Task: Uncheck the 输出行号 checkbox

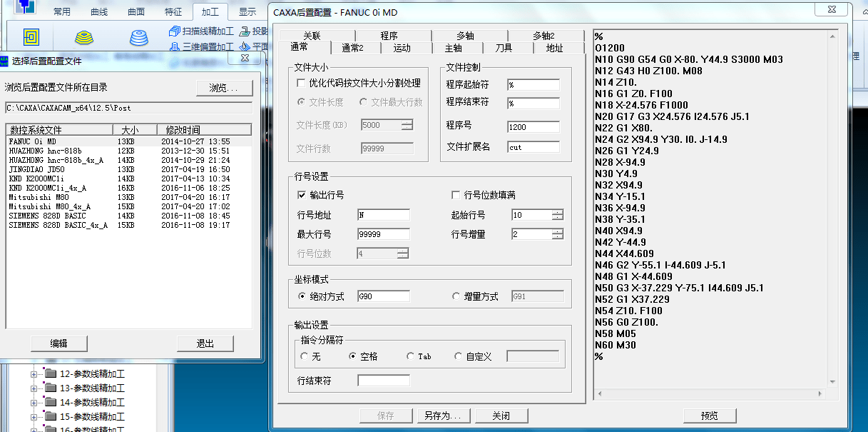Action: point(300,195)
